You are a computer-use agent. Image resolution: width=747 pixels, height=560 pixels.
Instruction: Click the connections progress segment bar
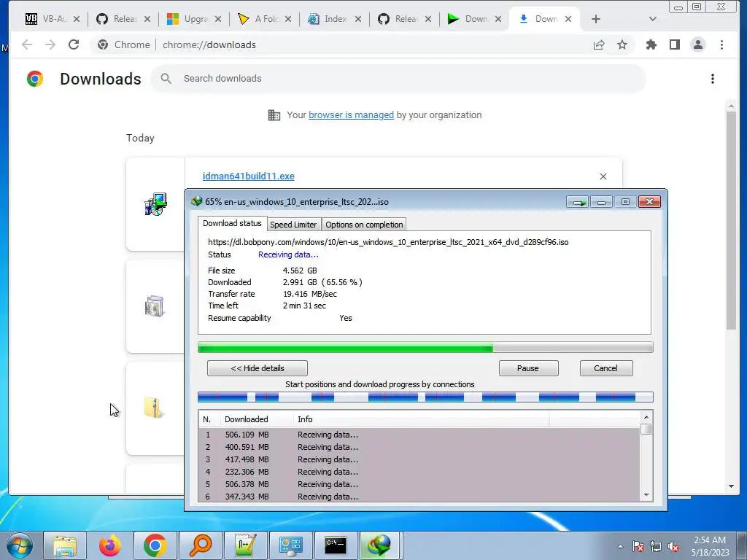point(425,397)
